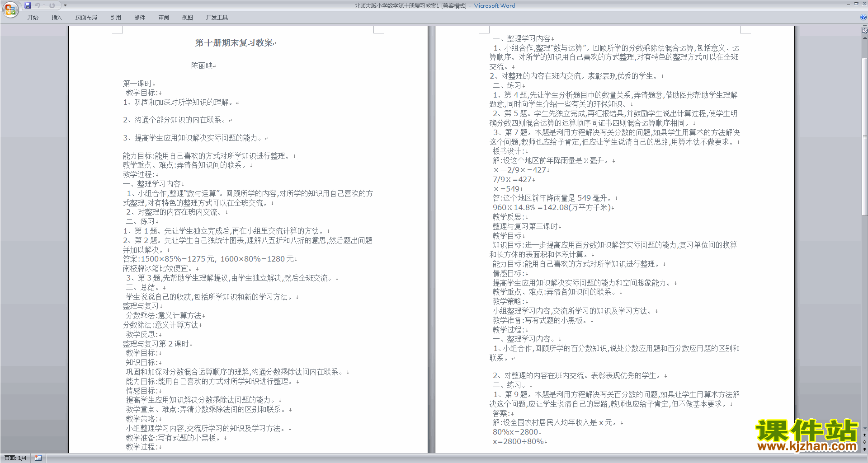Click page count 页面: 1/4 in status bar
The image size is (868, 463).
coord(15,458)
